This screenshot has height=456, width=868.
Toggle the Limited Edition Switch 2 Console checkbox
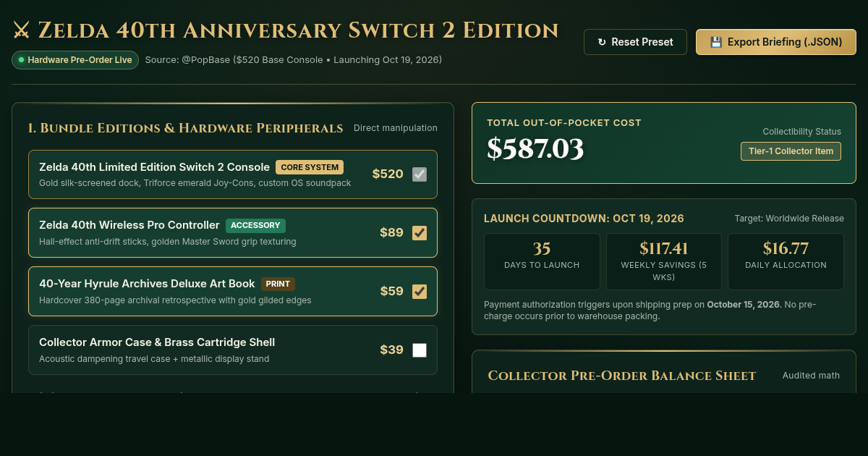pyautogui.click(x=420, y=174)
